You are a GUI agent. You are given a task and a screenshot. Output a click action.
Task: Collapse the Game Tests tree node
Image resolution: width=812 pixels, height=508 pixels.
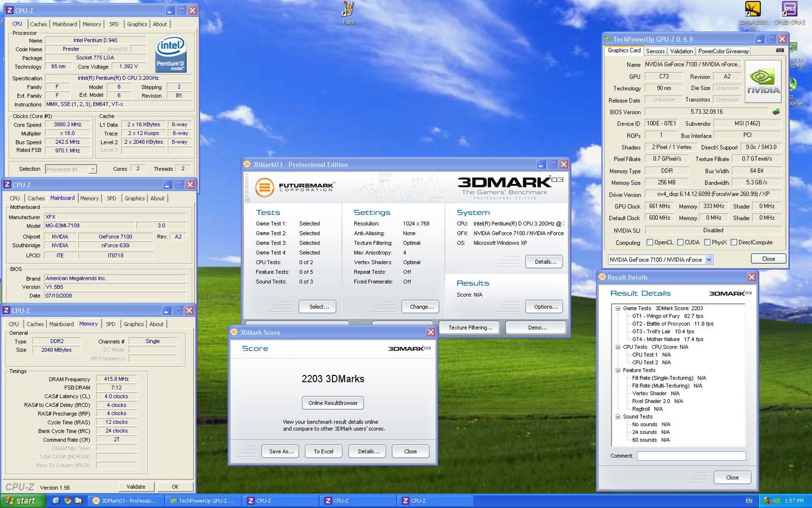618,308
